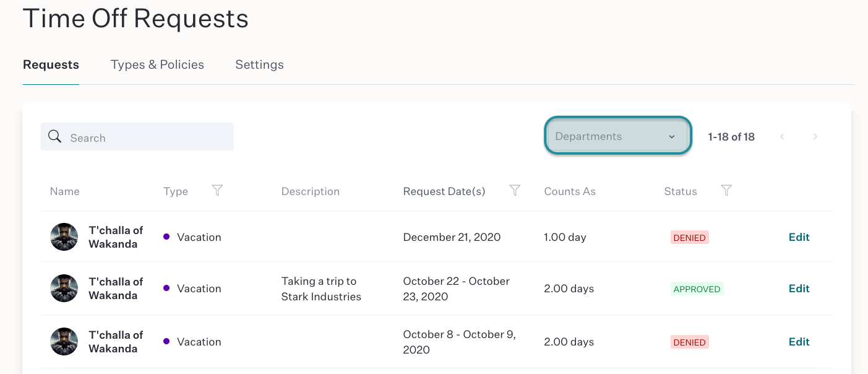The height and width of the screenshot is (374, 868).
Task: Edit the December 21, 2020 request
Action: (x=799, y=237)
